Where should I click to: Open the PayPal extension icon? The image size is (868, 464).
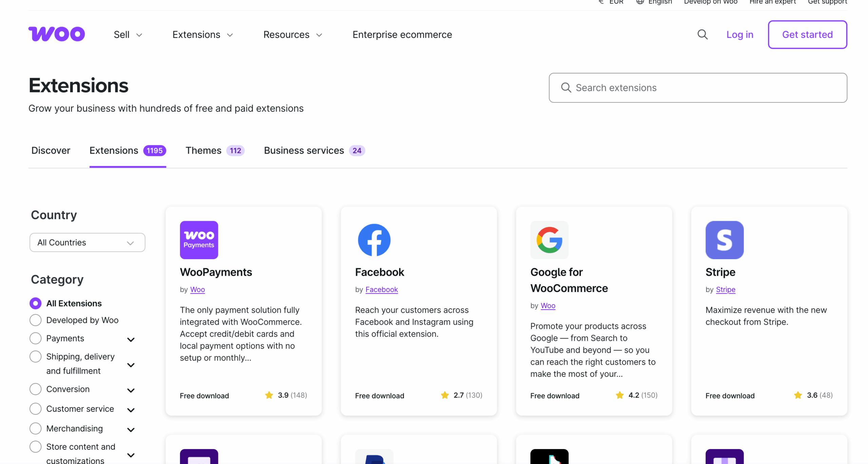[374, 457]
